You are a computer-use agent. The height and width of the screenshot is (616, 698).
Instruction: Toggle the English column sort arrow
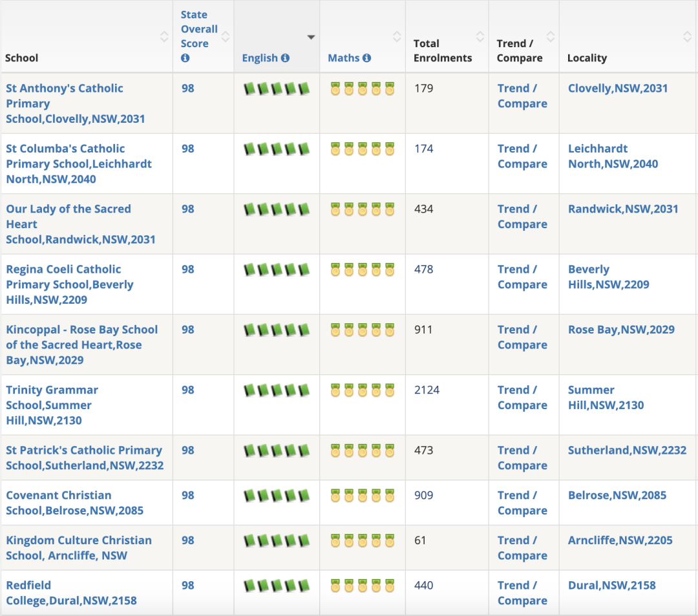tap(311, 37)
